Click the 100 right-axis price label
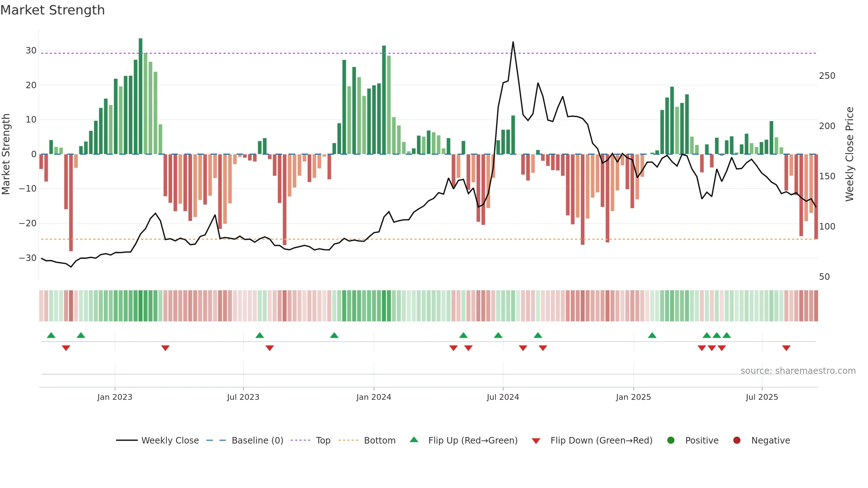Image resolution: width=868 pixels, height=488 pixels. [827, 227]
